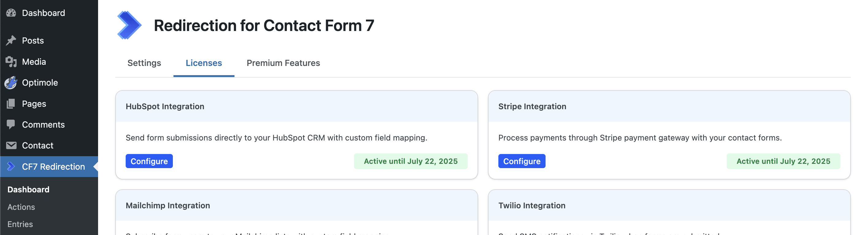The image size is (868, 235).
Task: Click the Media library icon
Action: point(11,62)
